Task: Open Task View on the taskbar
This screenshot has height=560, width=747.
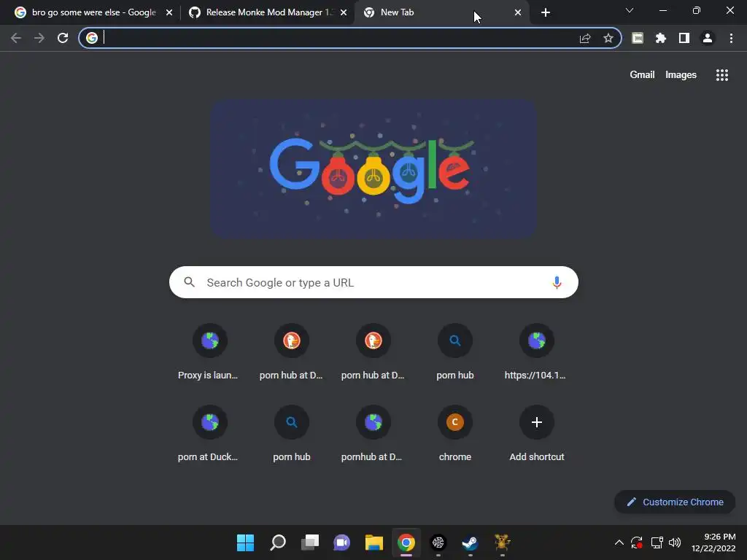Action: (309, 542)
